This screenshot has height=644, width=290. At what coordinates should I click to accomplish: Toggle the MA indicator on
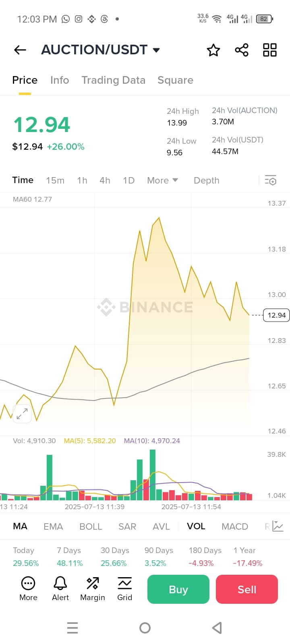(x=20, y=526)
